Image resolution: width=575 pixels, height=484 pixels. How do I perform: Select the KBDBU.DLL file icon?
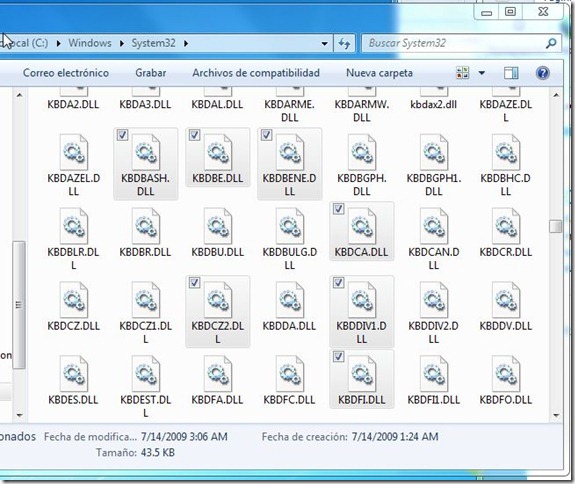pyautogui.click(x=218, y=226)
